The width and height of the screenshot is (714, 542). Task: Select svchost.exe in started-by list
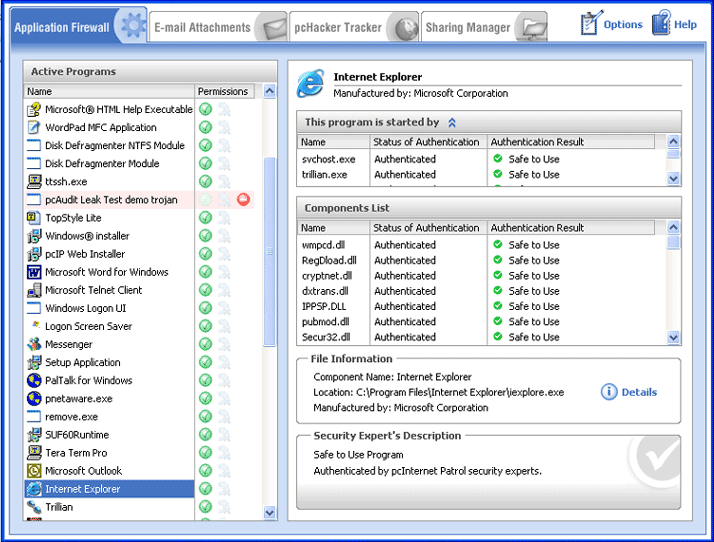click(328, 159)
